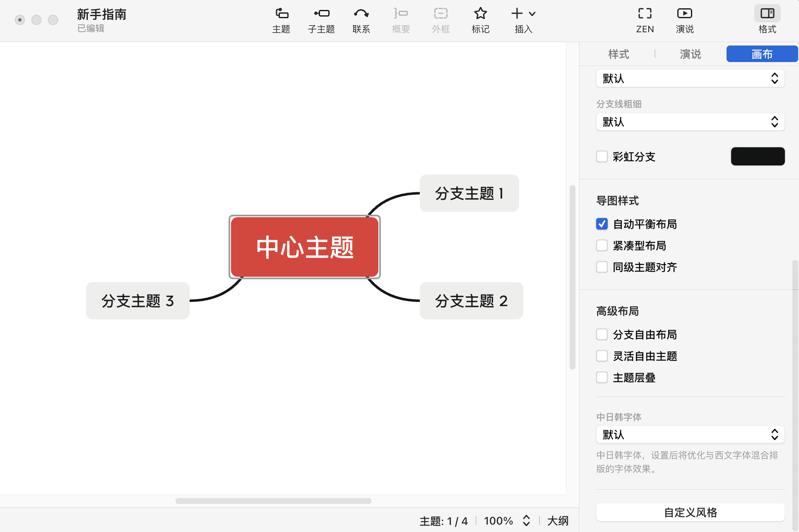
Task: Open the 分支线粗细 dropdown
Action: 690,122
